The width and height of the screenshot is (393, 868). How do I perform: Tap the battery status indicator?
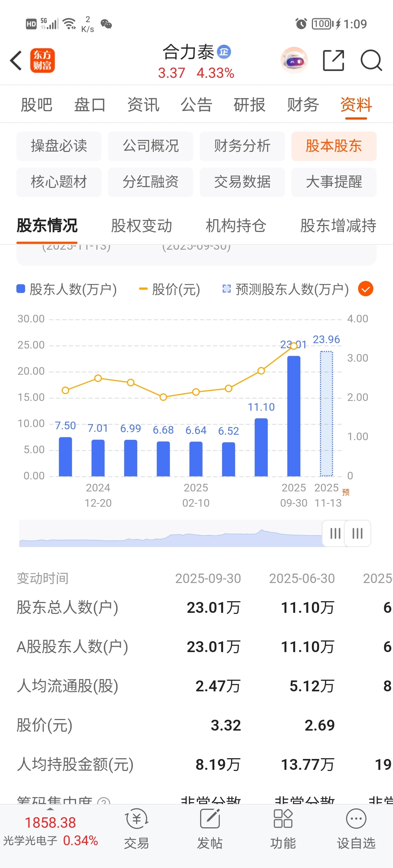click(322, 24)
